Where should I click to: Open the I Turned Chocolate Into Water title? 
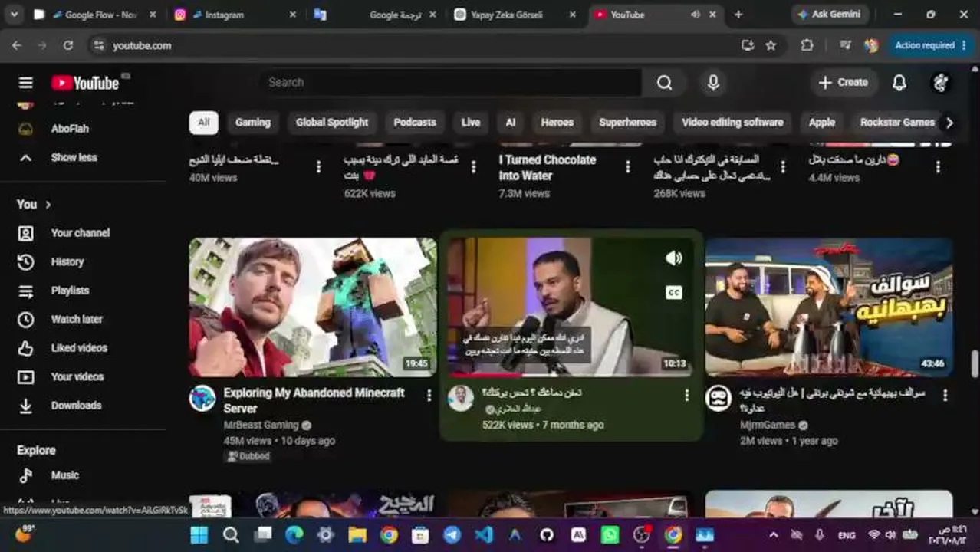(548, 168)
